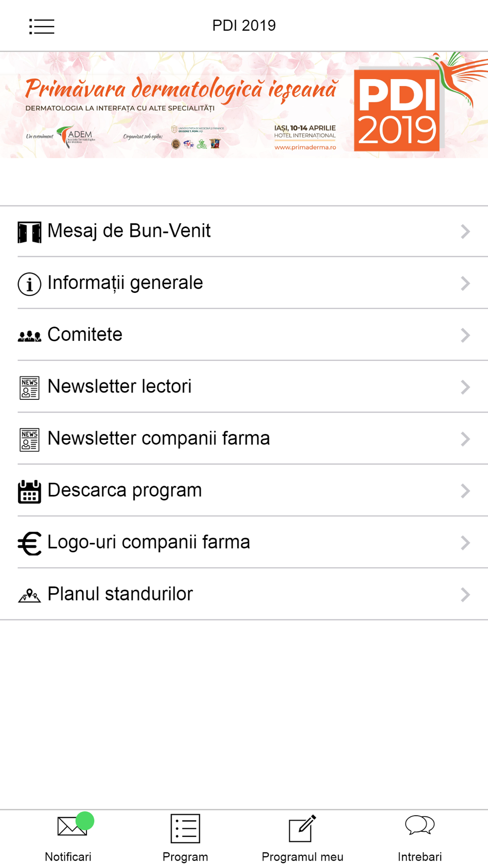Tap the calendar icon for Descarca program
Image resolution: width=488 pixels, height=868 pixels.
coord(29,492)
